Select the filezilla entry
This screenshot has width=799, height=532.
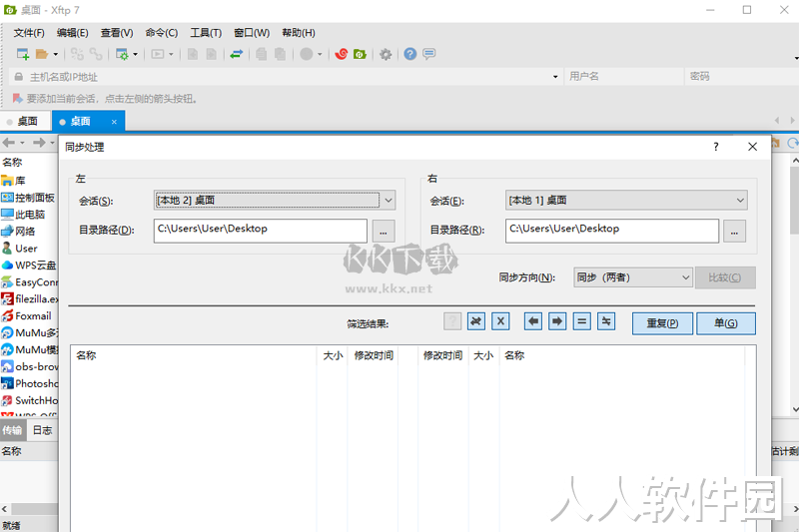29,298
